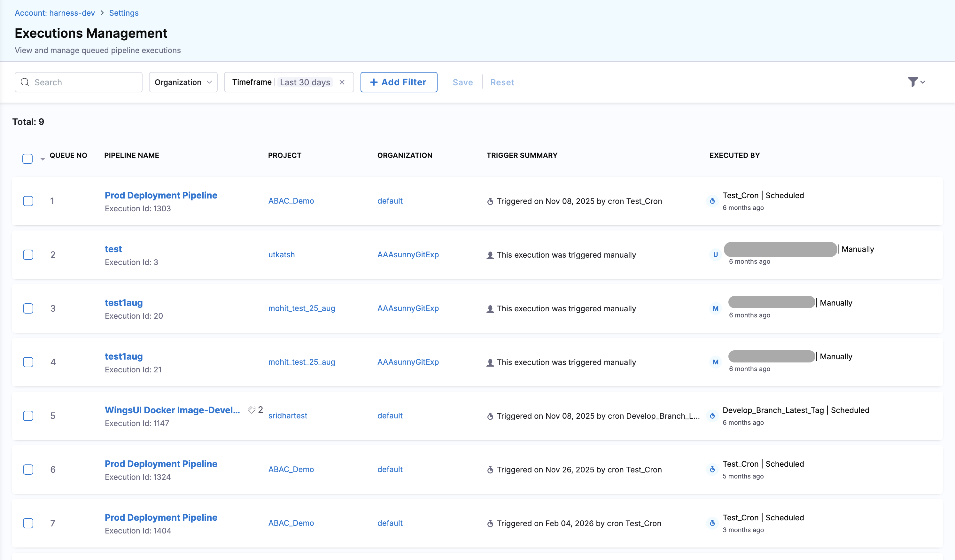Image resolution: width=955 pixels, height=560 pixels.
Task: Open the Organization dropdown filter
Action: pos(183,82)
